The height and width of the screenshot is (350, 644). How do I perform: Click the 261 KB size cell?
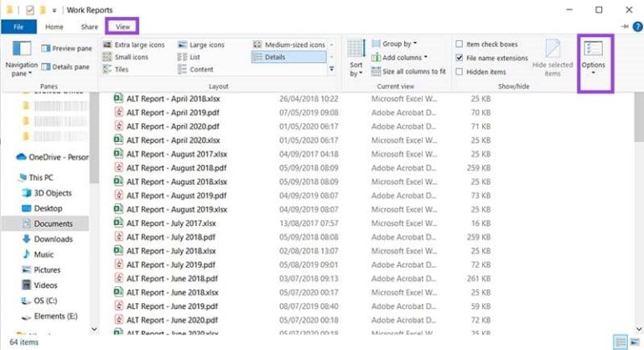point(479,279)
